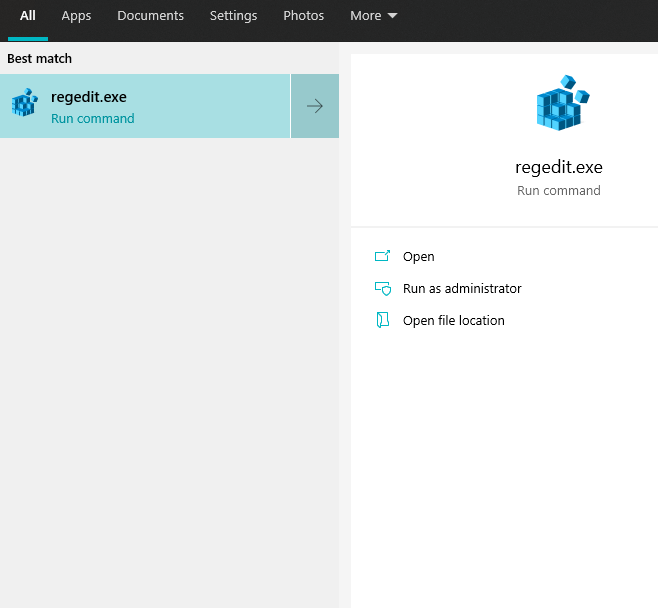Open the Documents search tab

(150, 16)
